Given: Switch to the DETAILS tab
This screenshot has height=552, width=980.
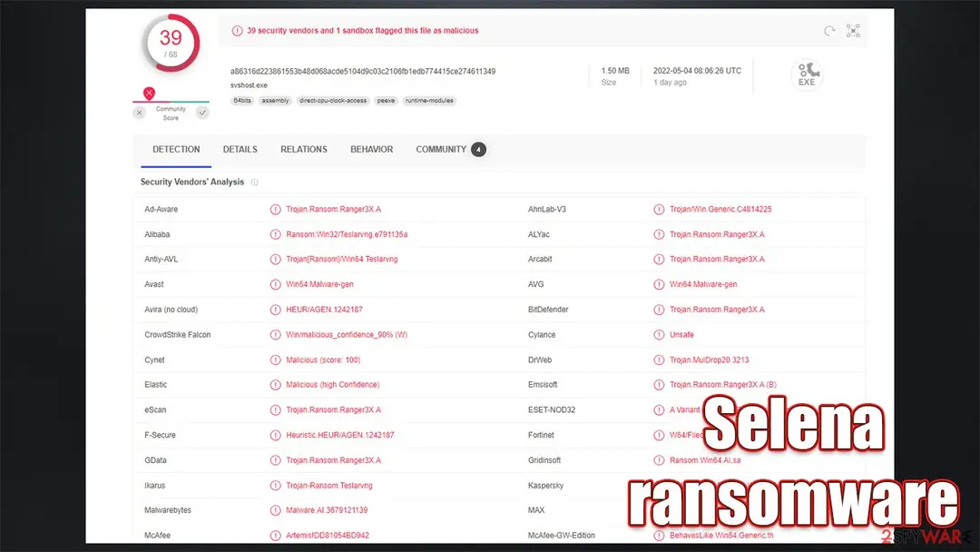Looking at the screenshot, I should [240, 150].
